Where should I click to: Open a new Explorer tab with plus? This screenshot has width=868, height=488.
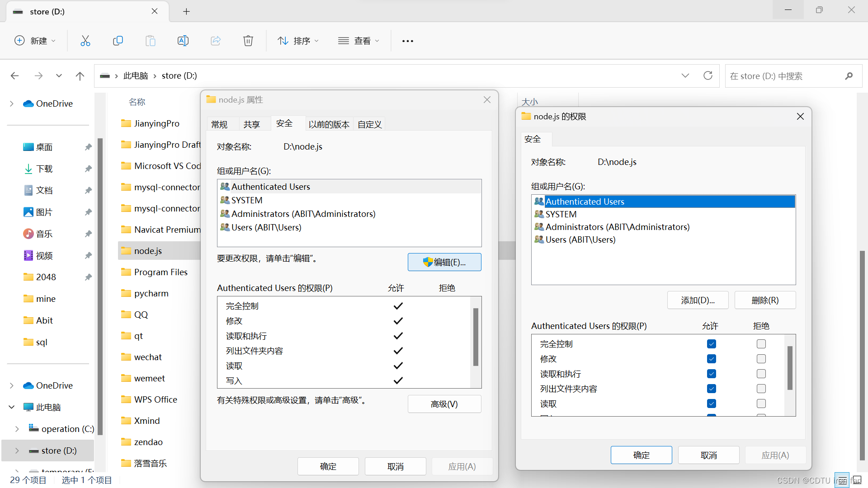(x=186, y=11)
